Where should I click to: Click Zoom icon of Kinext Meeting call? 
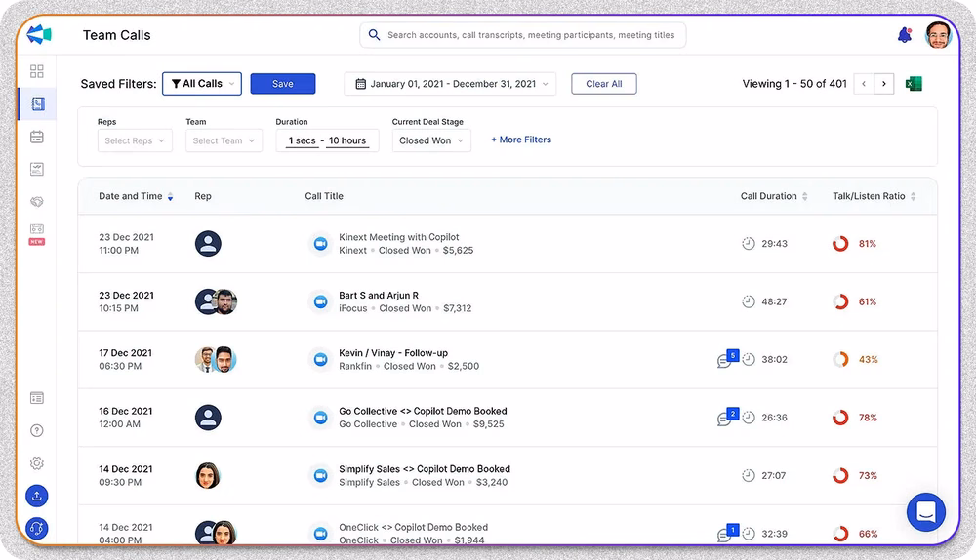point(320,243)
